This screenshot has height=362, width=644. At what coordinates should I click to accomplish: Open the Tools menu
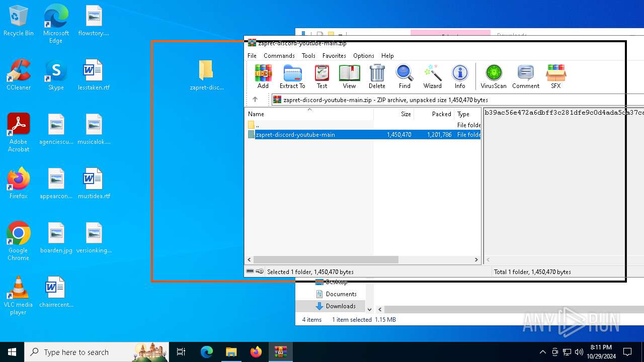308,56
